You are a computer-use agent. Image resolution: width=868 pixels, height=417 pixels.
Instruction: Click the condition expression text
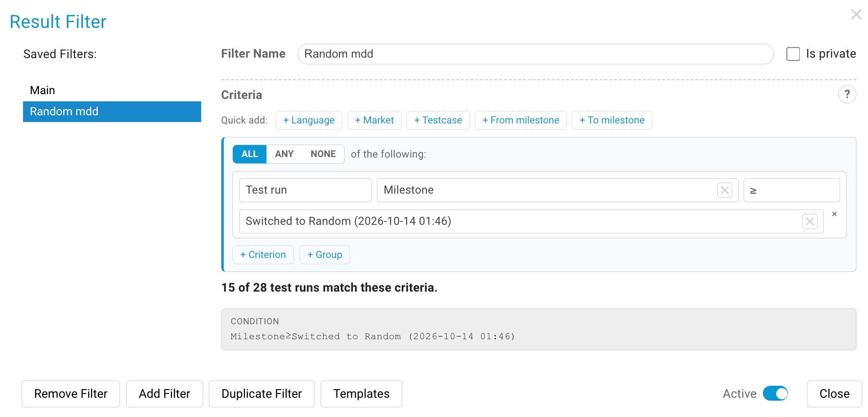pos(373,336)
